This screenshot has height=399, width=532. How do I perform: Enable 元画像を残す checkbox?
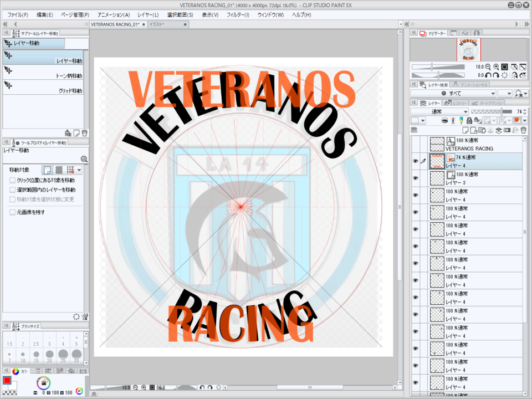13,212
